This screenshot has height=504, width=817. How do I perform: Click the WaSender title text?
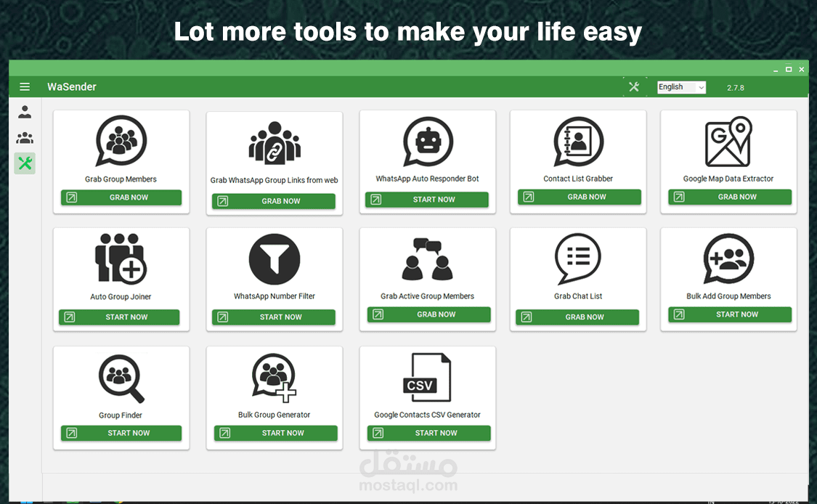click(x=72, y=87)
